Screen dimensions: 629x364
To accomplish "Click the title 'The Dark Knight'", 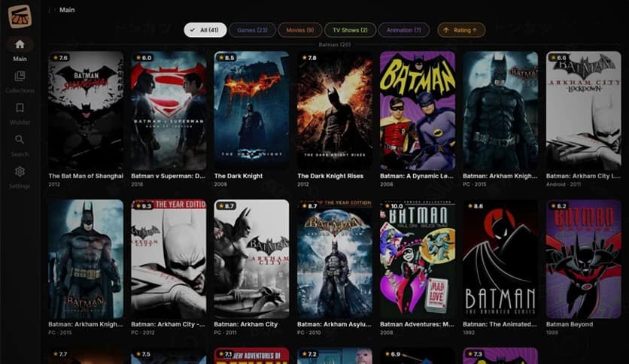I will [239, 175].
